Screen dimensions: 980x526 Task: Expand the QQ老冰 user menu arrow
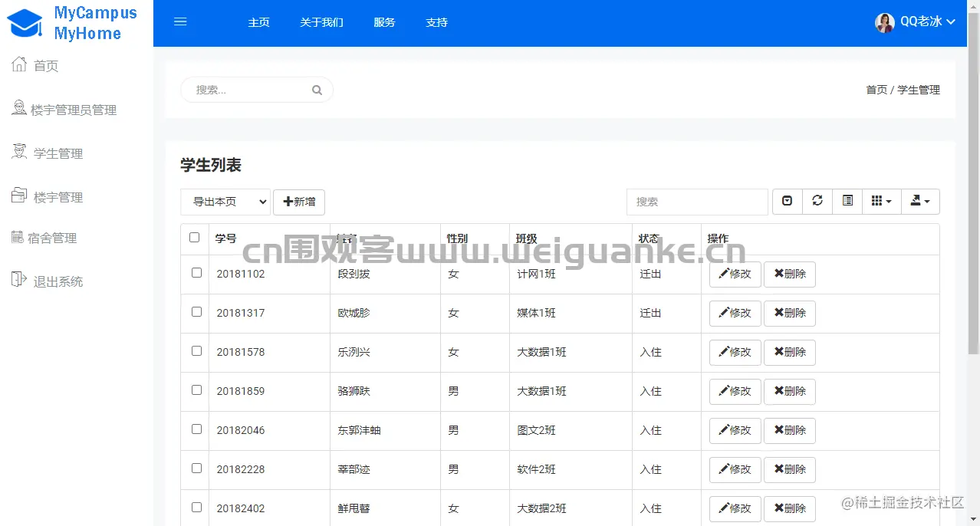(x=951, y=22)
